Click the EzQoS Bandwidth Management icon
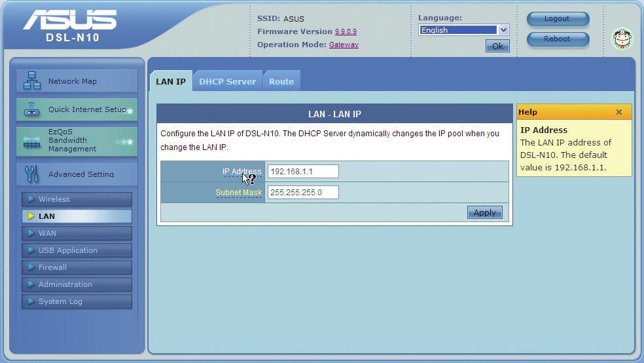644x363 pixels. coord(32,142)
